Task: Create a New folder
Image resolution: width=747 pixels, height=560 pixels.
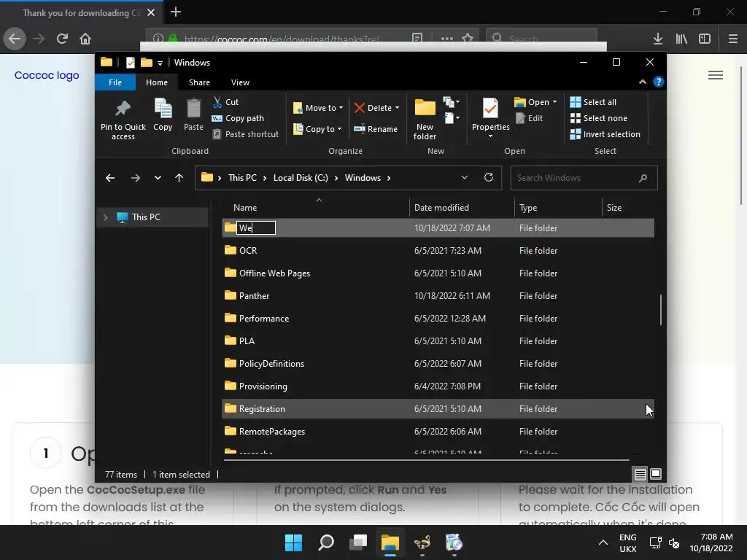Action: 425,119
